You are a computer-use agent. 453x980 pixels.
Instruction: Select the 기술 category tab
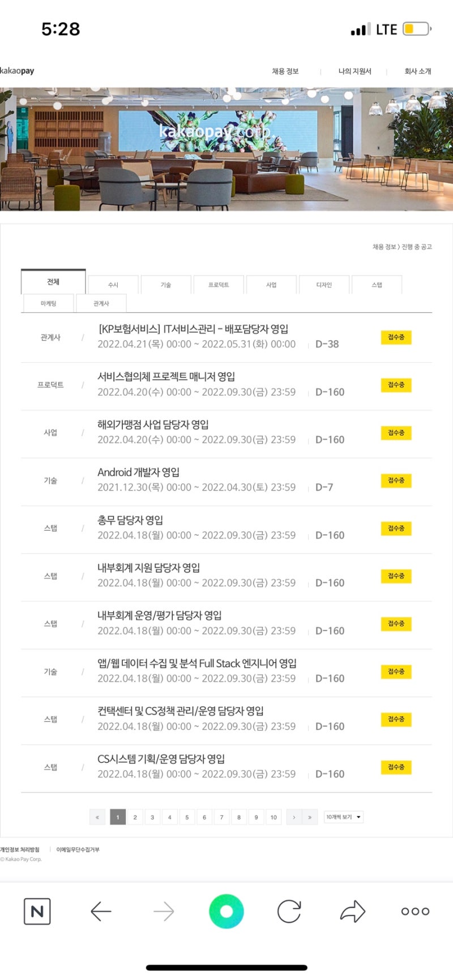pos(166,285)
